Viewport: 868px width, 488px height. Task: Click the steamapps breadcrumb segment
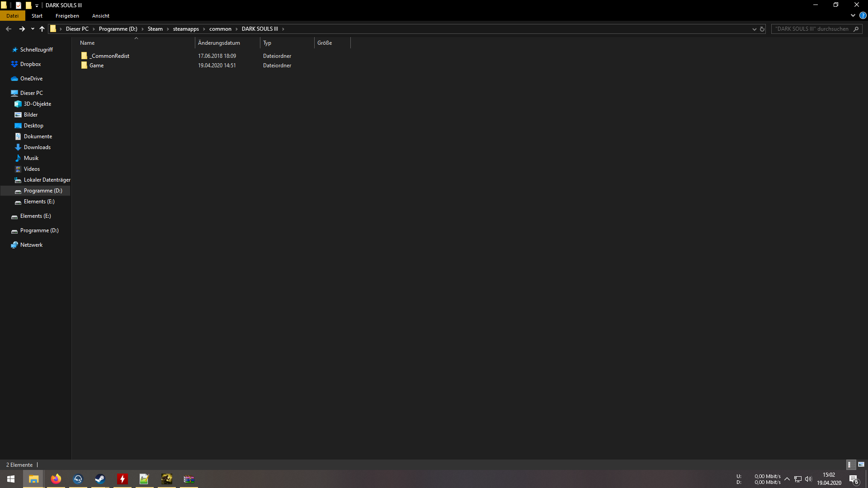coord(186,29)
